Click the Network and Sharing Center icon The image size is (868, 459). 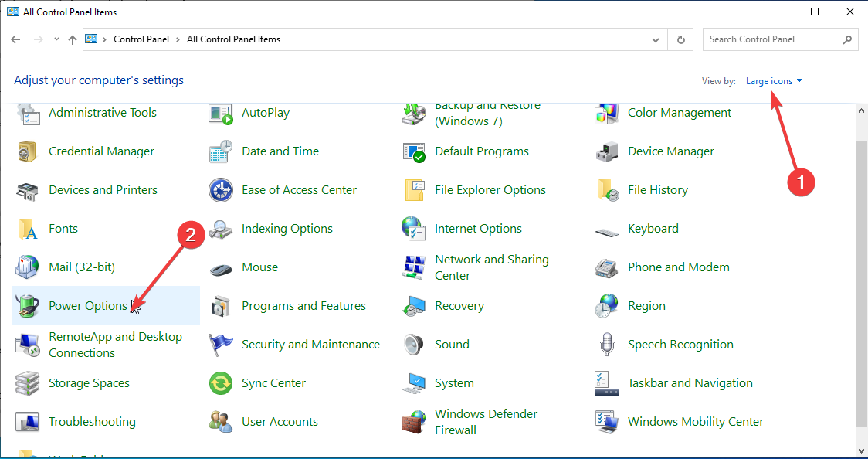pyautogui.click(x=413, y=267)
